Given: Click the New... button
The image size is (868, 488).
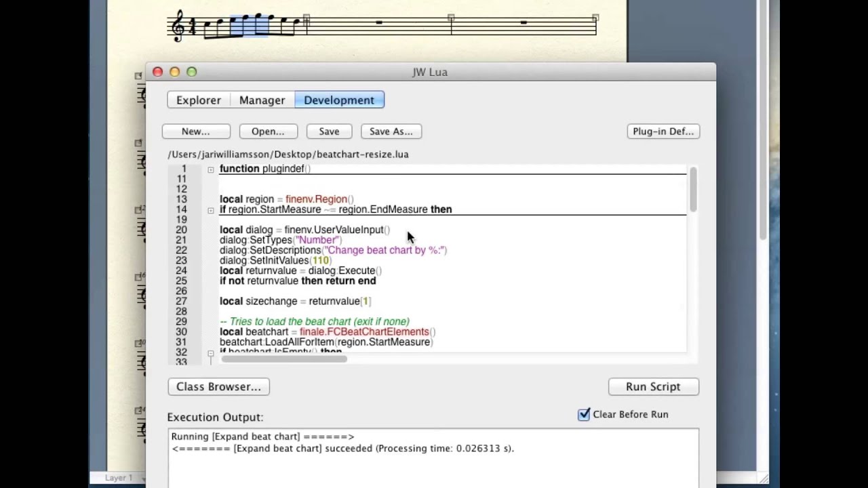Looking at the screenshot, I should pyautogui.click(x=196, y=131).
